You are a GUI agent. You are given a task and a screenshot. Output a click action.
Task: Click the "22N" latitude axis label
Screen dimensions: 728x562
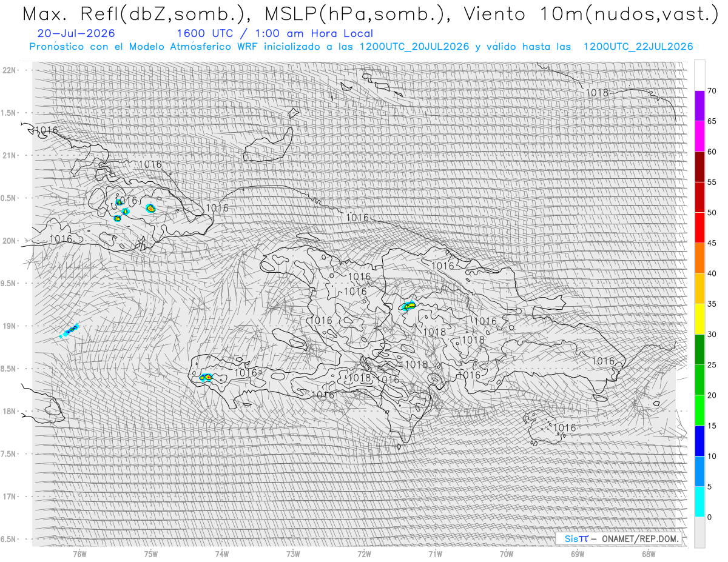pos(9,70)
